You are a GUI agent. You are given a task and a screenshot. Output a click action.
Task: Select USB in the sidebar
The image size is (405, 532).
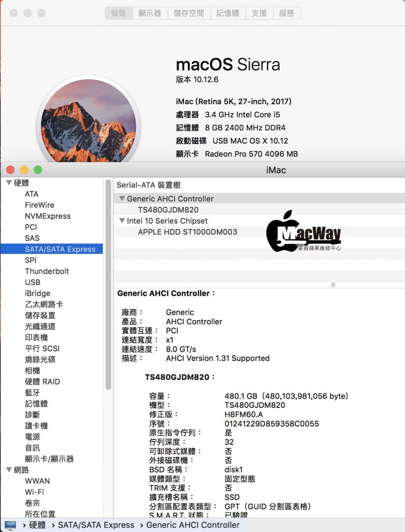[32, 282]
